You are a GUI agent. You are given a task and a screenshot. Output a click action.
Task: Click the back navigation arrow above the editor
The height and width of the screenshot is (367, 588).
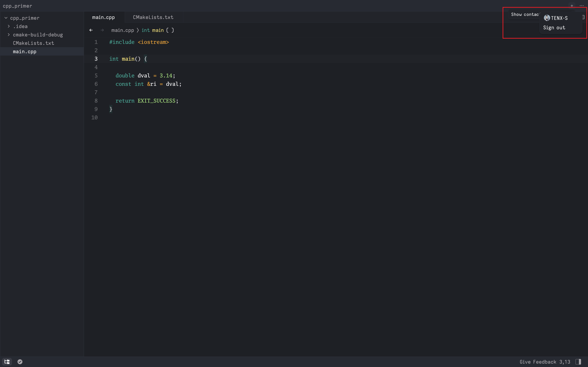point(91,30)
